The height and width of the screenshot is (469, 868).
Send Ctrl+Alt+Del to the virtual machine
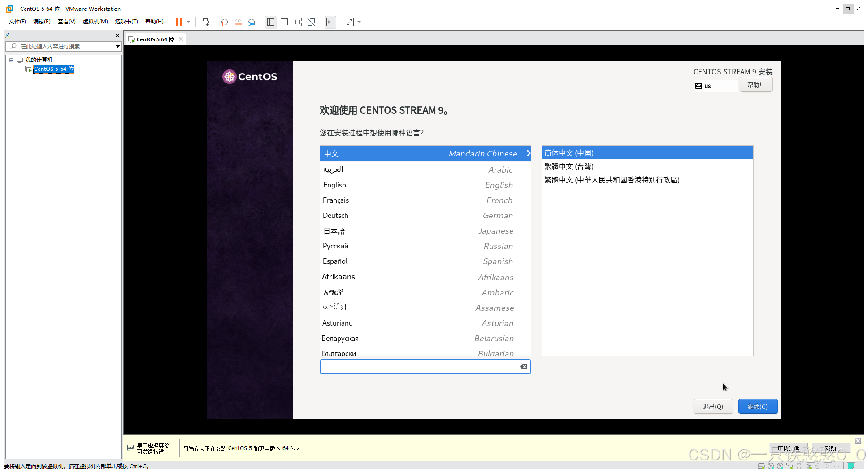click(x=205, y=22)
